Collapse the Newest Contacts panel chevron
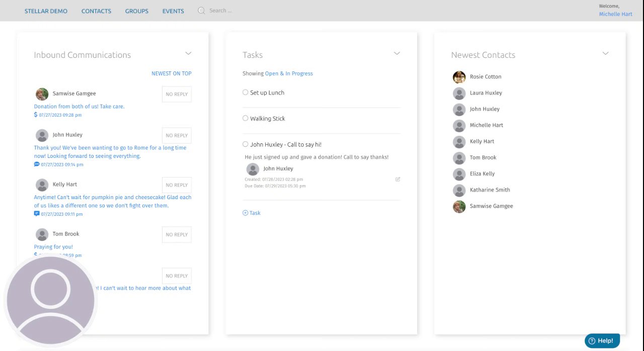Image resolution: width=644 pixels, height=351 pixels. click(606, 53)
